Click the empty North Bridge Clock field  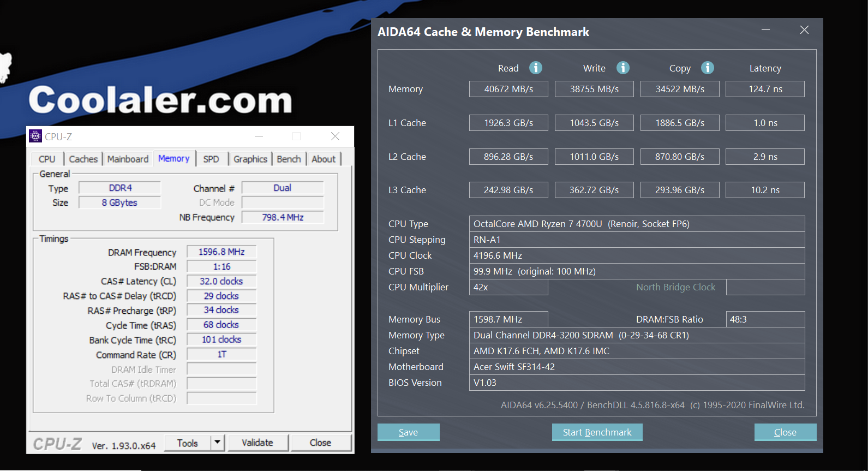coord(765,287)
